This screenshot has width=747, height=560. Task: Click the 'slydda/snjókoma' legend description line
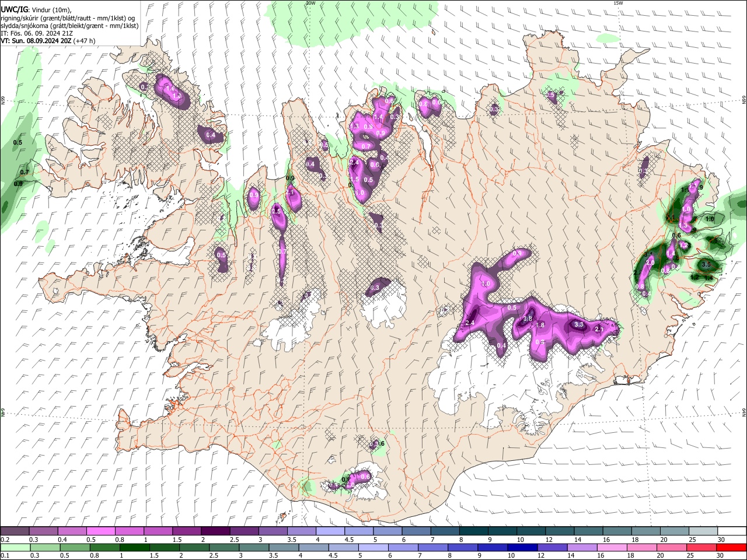(x=69, y=26)
